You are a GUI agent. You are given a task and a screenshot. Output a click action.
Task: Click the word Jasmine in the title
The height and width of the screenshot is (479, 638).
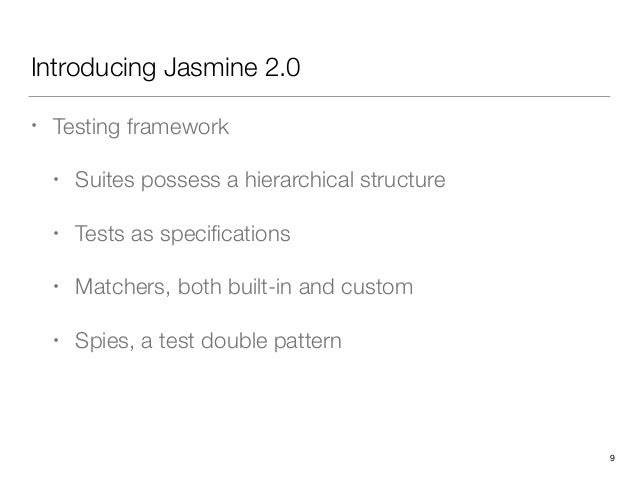click(210, 68)
